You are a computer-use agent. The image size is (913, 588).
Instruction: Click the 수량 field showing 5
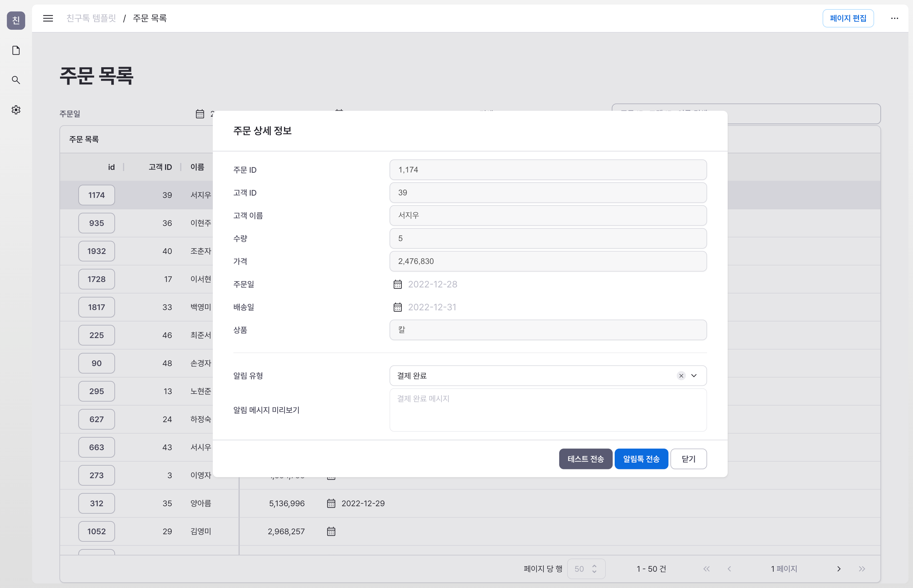coord(548,239)
